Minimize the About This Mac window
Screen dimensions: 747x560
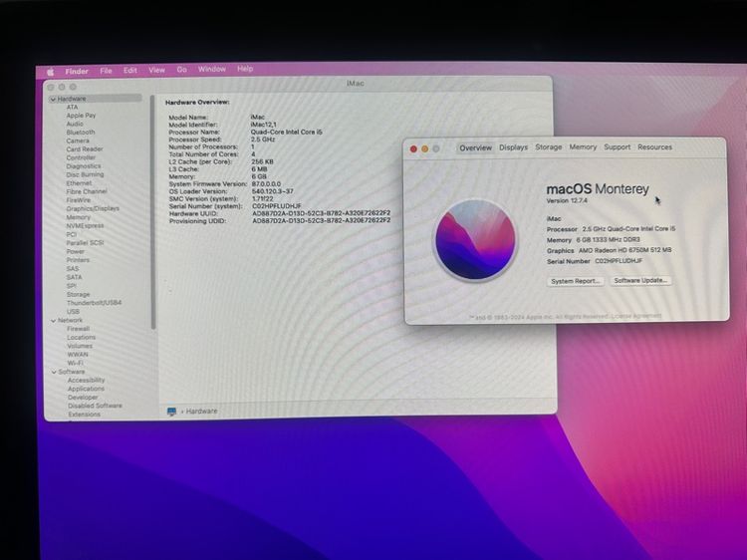click(x=425, y=148)
